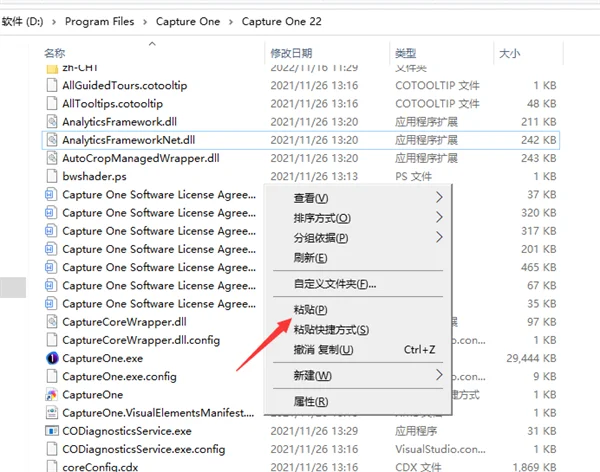The width and height of the screenshot is (600, 472).
Task: Select the bwshader.ps file name
Action: pos(94,176)
